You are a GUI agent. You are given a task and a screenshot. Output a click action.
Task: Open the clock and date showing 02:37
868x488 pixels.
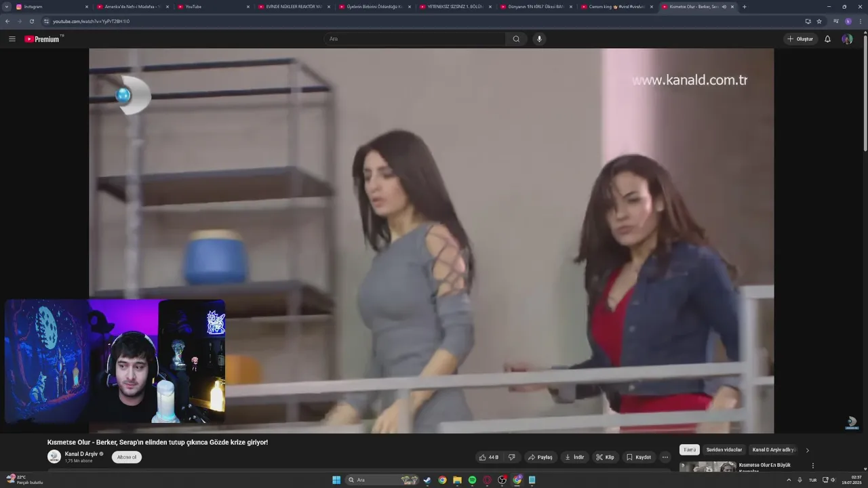(x=851, y=480)
